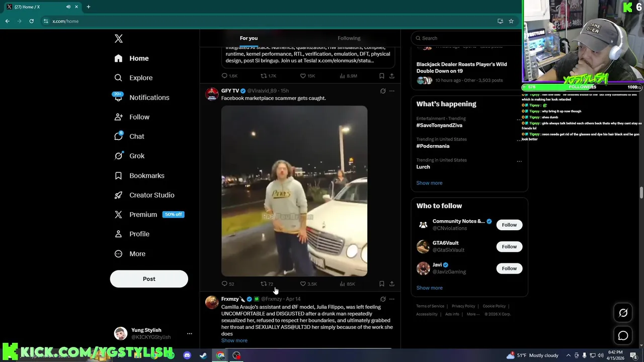This screenshot has height=362, width=644.
Task: Open more options for Lurch trend
Action: pyautogui.click(x=519, y=161)
